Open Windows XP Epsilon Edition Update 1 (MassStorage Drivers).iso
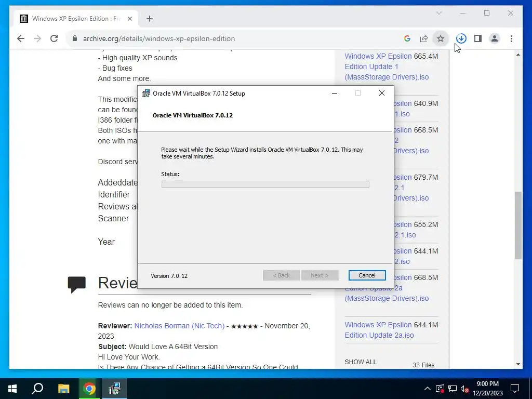The height and width of the screenshot is (399, 532). [387, 66]
